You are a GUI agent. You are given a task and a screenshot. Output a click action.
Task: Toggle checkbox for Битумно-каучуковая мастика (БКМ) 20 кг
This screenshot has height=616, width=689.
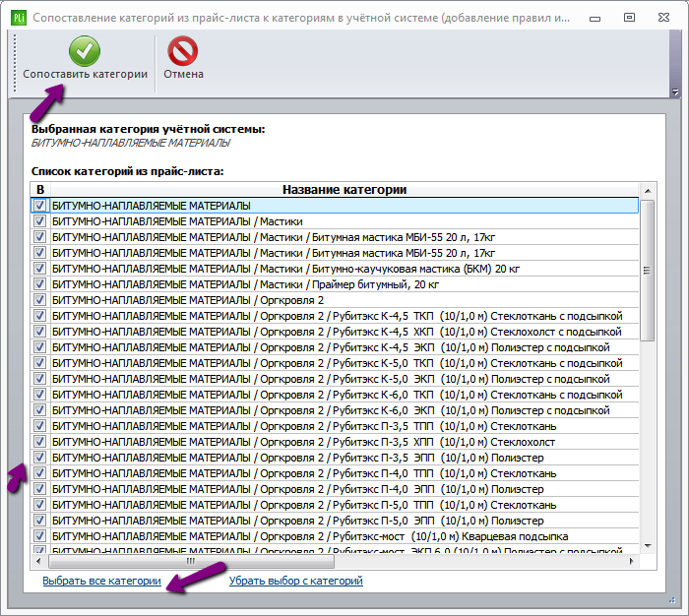pos(39,269)
